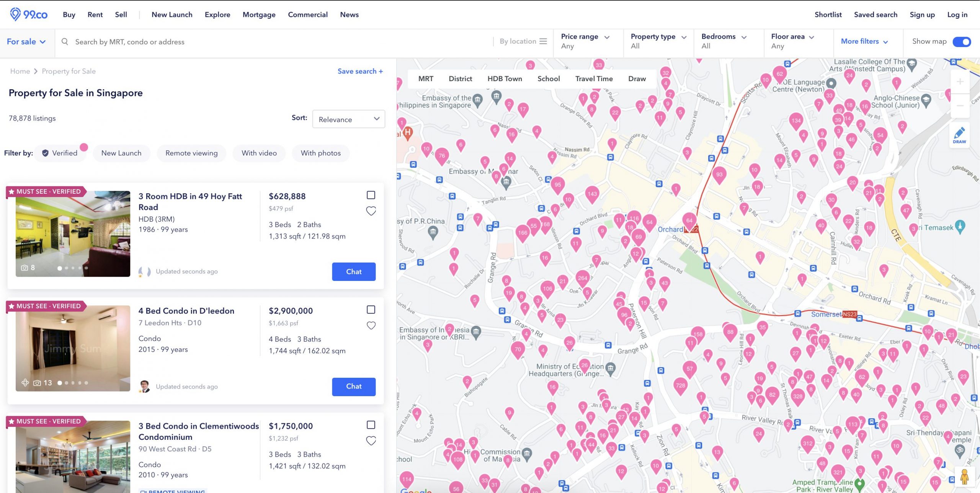Favorite the Hoy Fatt Road HDB listing
This screenshot has height=493, width=980.
371,211
